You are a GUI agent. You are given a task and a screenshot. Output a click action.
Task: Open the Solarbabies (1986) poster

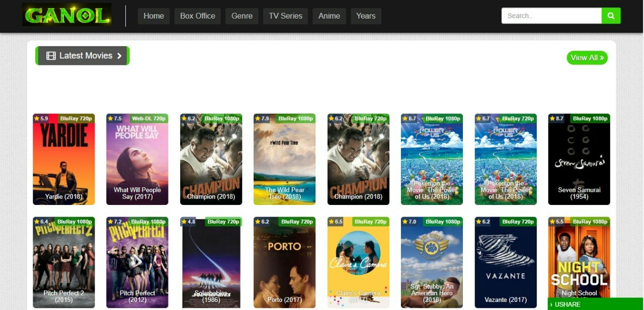point(211,262)
